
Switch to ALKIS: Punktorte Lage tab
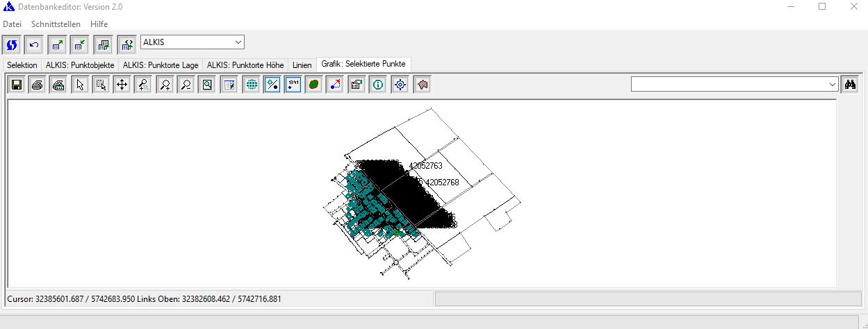[161, 65]
